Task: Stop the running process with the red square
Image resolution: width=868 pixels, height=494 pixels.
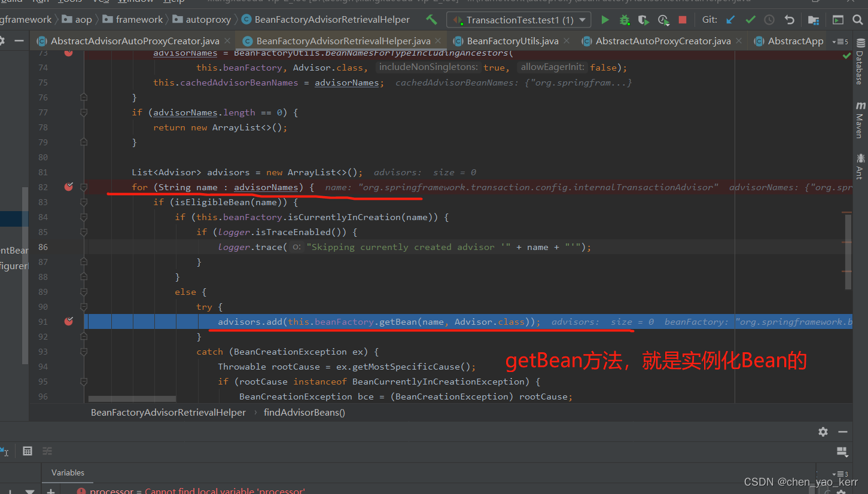Action: point(683,20)
